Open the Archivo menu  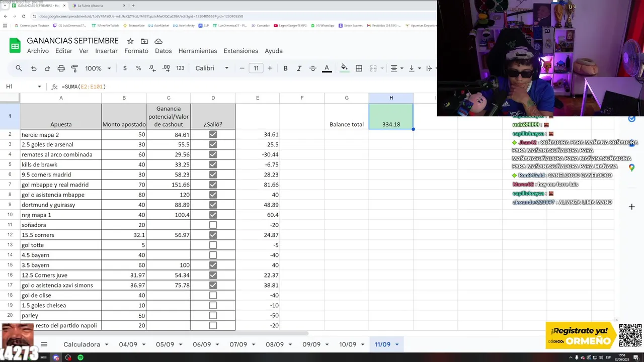pyautogui.click(x=38, y=51)
